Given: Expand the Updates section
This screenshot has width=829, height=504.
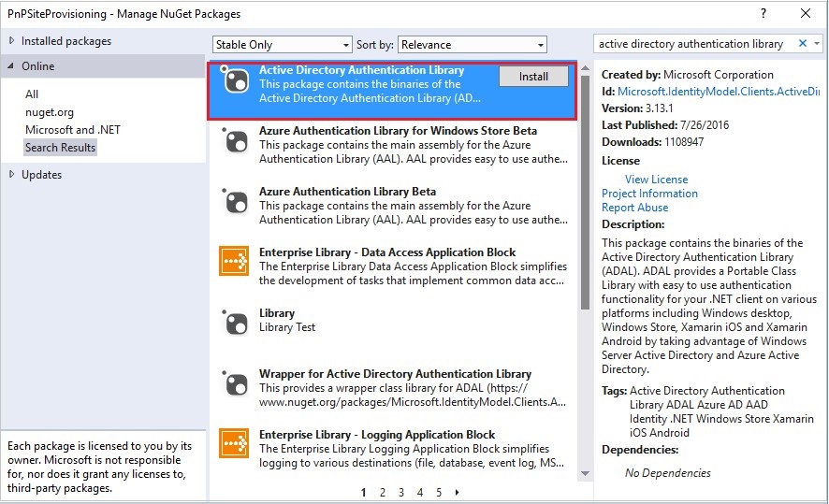Looking at the screenshot, I should [x=11, y=174].
